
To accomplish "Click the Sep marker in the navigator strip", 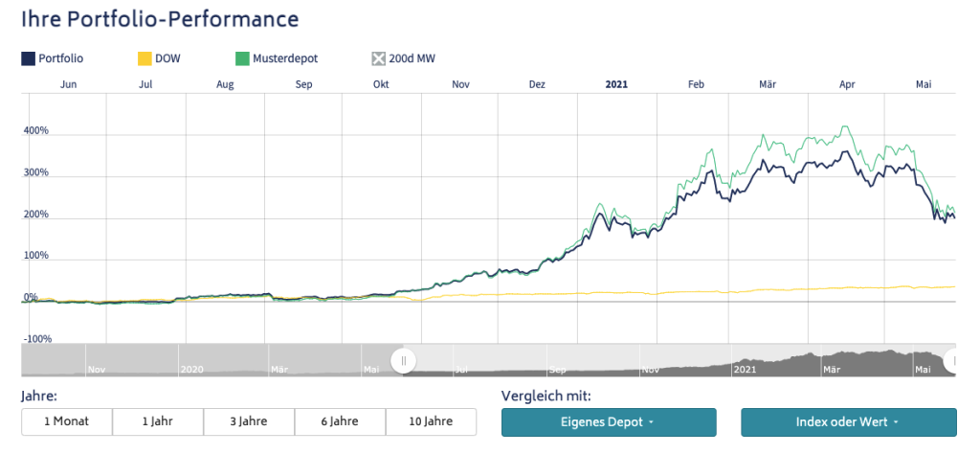I will pos(558,368).
